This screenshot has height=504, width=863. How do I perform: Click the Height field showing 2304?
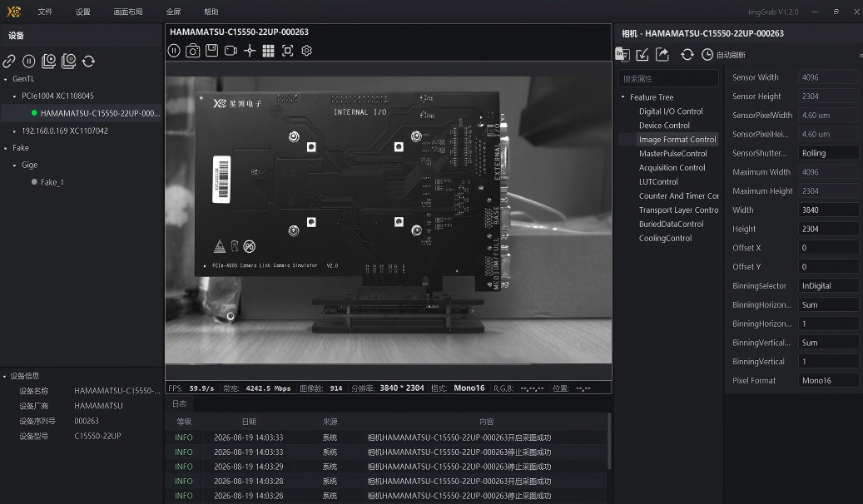pos(828,229)
